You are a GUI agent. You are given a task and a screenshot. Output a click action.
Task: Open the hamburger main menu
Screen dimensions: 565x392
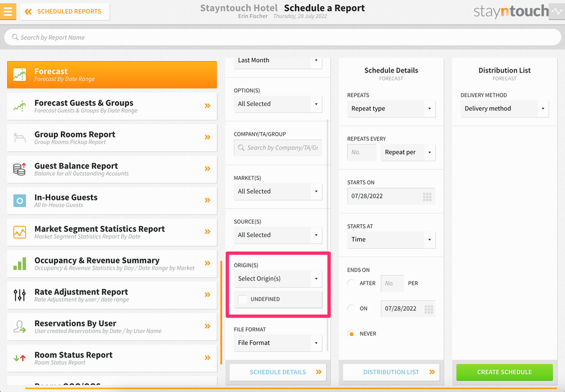(7, 11)
